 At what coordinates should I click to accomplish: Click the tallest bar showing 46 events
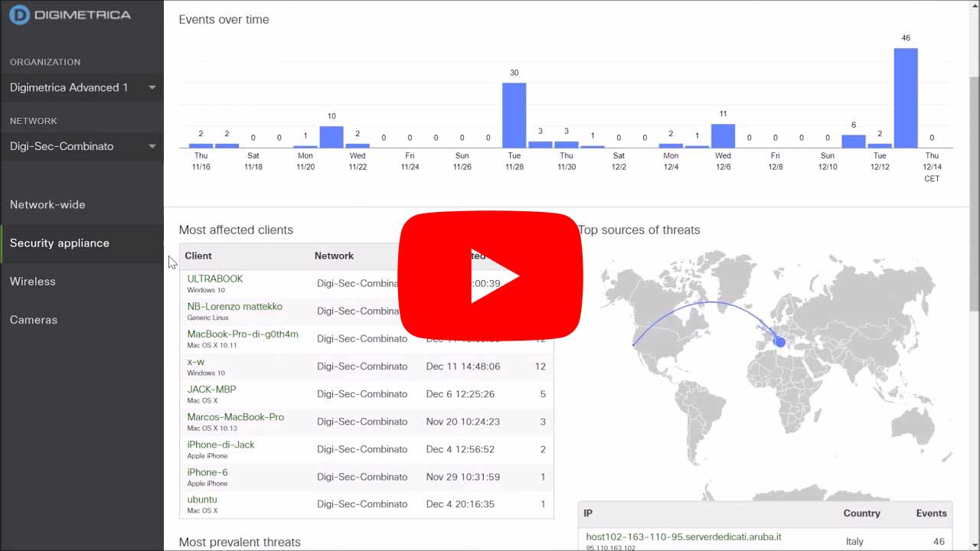coord(906,98)
